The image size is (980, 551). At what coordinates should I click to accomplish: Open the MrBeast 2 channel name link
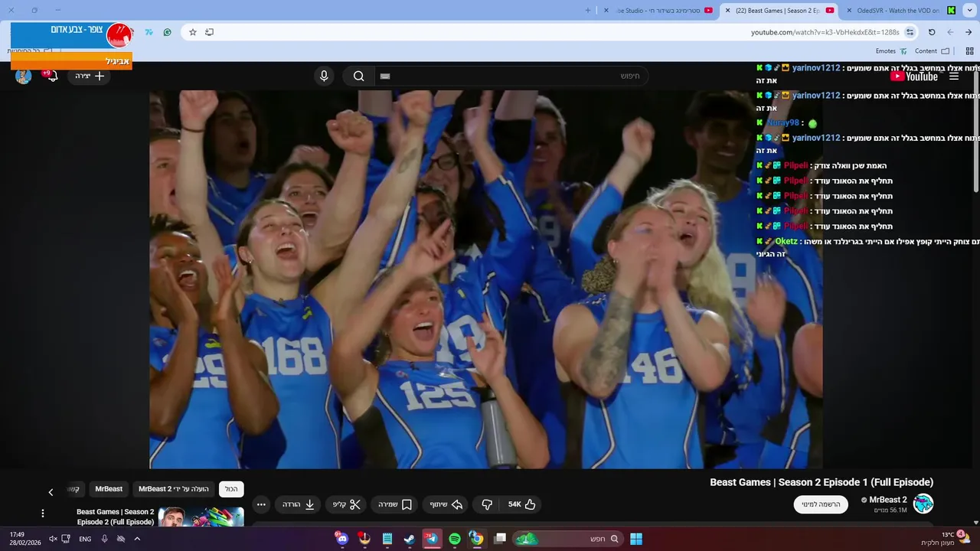point(887,500)
